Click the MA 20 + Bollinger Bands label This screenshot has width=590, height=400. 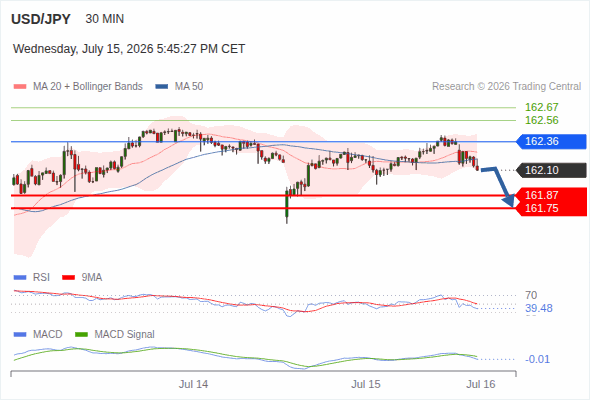pyautogui.click(x=88, y=87)
